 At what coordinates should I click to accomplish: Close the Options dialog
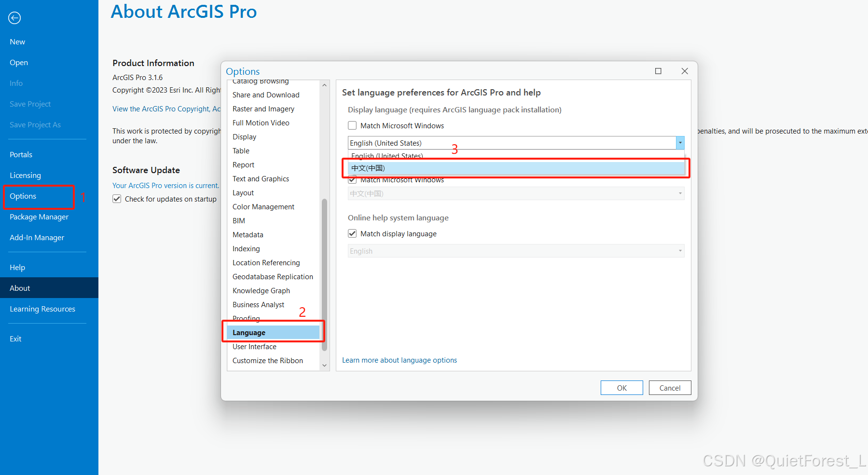pos(685,71)
